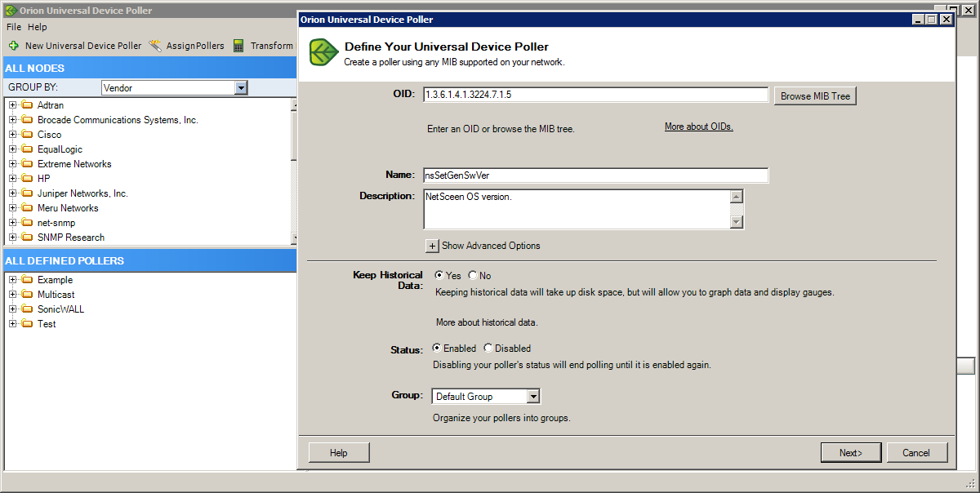Click the Cisco folder icon
Screen dimensions: 980x493
pos(27,135)
